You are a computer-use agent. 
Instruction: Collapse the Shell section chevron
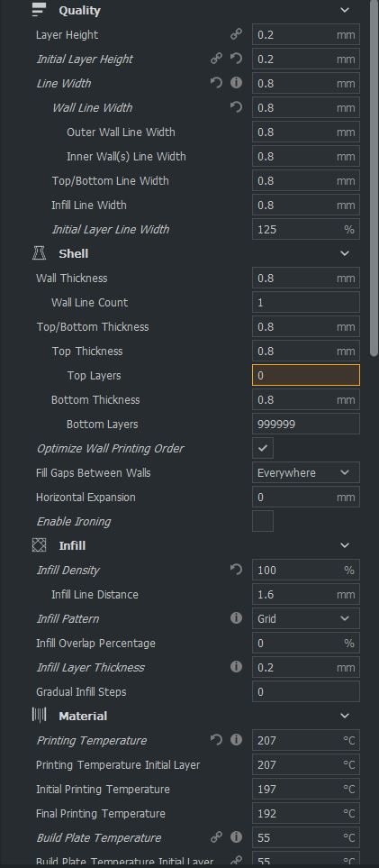pos(345,253)
